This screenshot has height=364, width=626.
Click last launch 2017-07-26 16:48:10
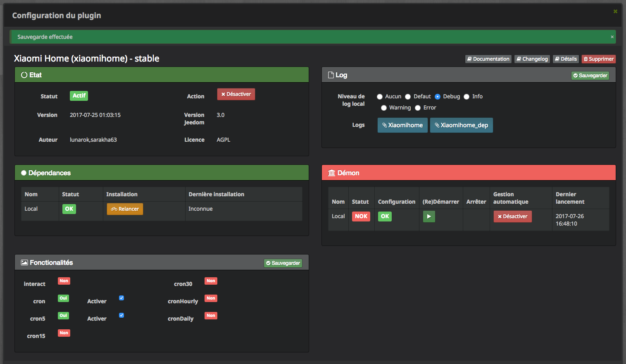click(570, 220)
